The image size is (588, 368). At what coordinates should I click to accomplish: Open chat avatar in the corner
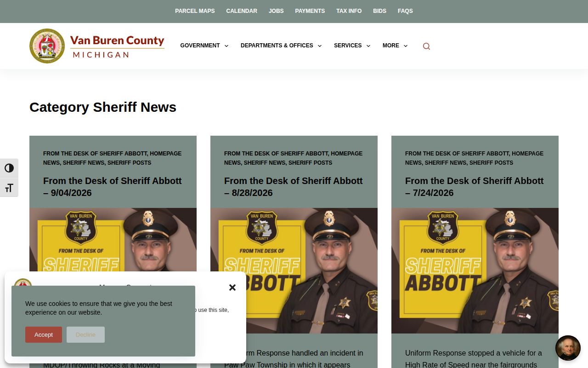(568, 348)
